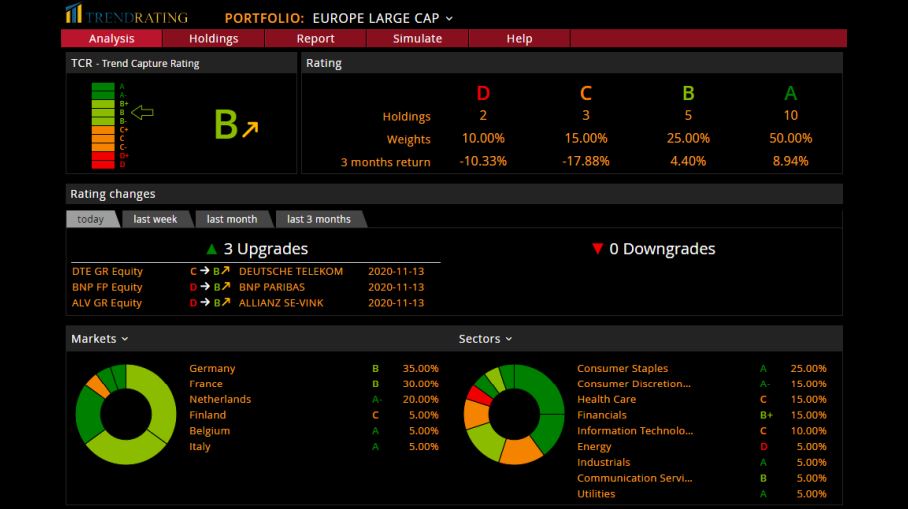Click the D rating column header
908x509 pixels.
tap(483, 93)
